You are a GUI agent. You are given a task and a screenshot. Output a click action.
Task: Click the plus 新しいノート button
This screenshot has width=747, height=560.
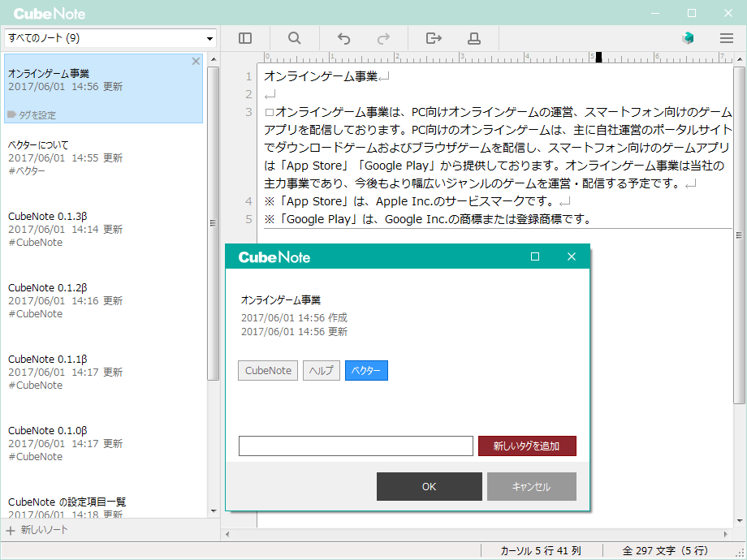pyautogui.click(x=37, y=529)
